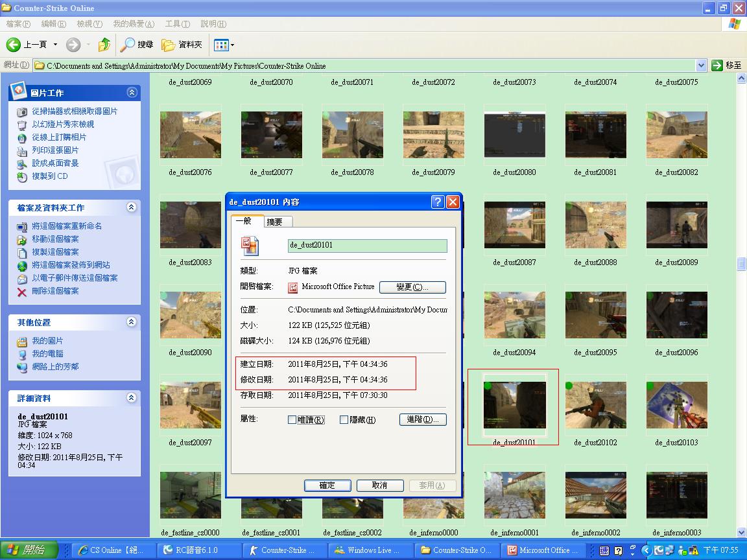Screen dimensions: 747x560
Task: Open the 說明(H) menu
Action: pyautogui.click(x=213, y=24)
